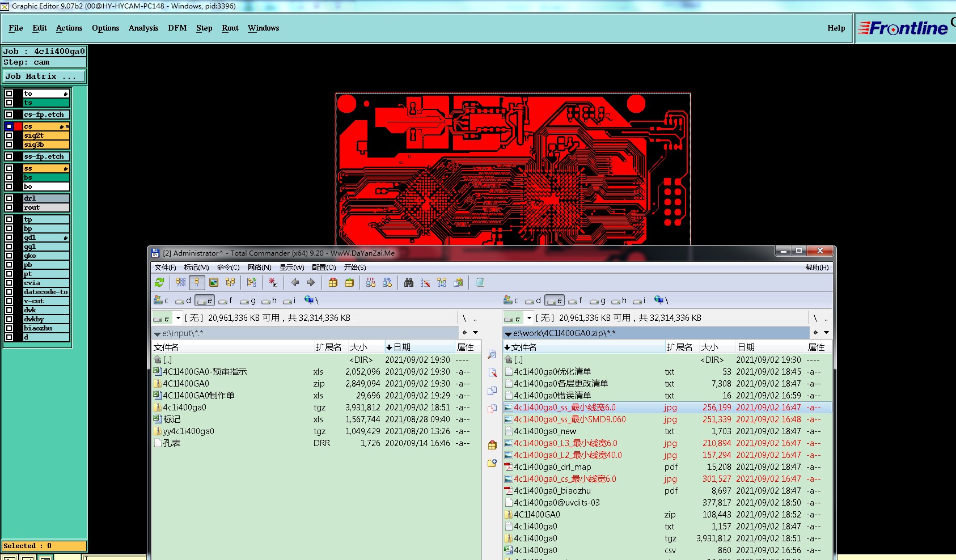The image size is (956, 560).
Task: Open the multi-rename tool icon
Action: point(425,282)
